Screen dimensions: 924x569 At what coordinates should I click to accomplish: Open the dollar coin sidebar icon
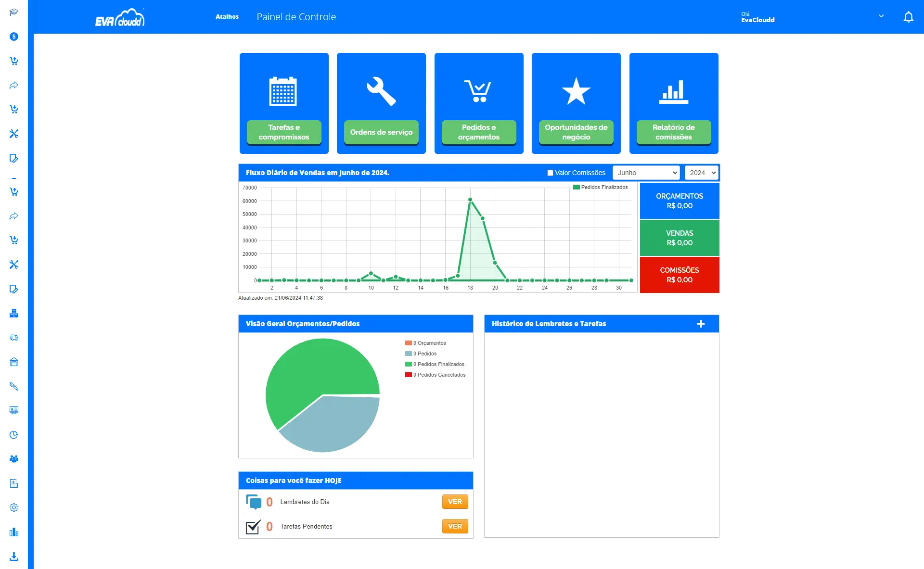coord(14,37)
